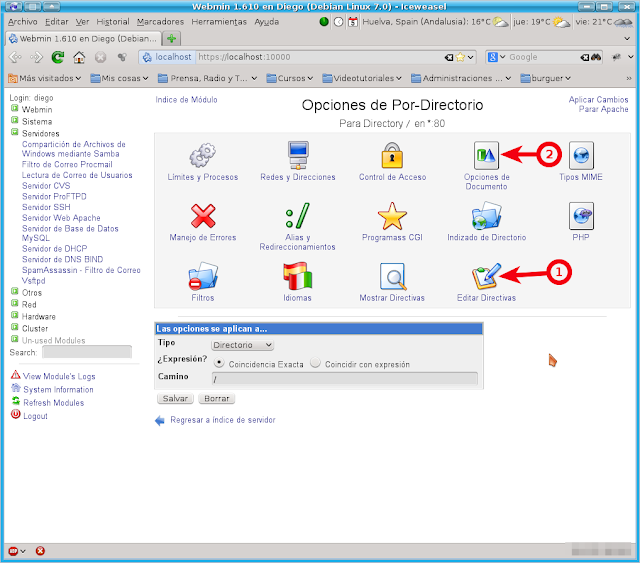The image size is (640, 563).
Task: Open the Videotutoriales bookmarks folder
Action: (x=362, y=78)
